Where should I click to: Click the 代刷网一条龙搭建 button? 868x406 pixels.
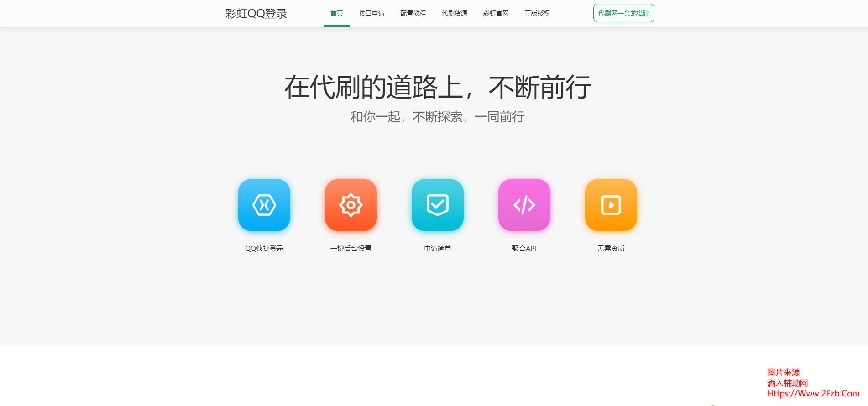tap(624, 13)
